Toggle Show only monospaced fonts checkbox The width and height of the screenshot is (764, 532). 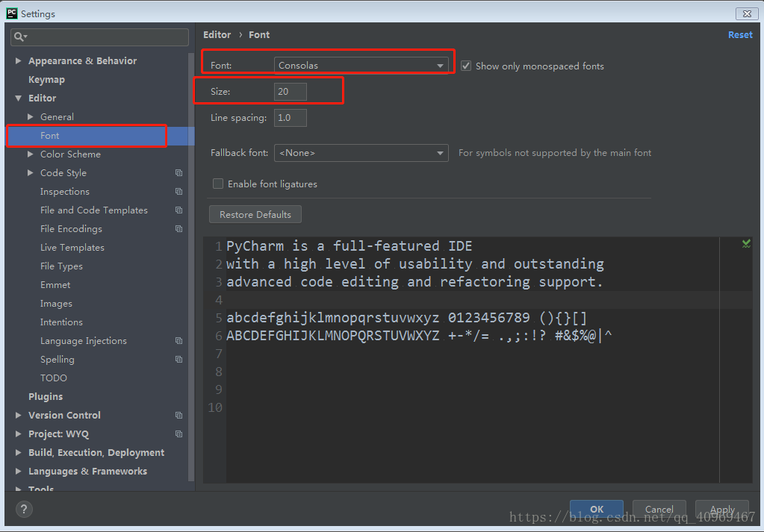466,66
